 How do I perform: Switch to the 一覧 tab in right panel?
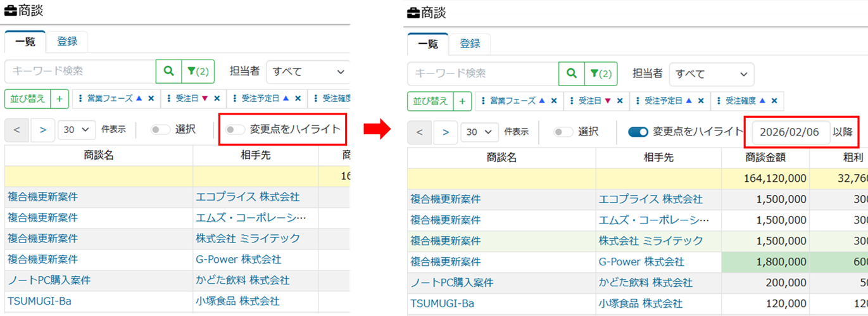coord(428,44)
